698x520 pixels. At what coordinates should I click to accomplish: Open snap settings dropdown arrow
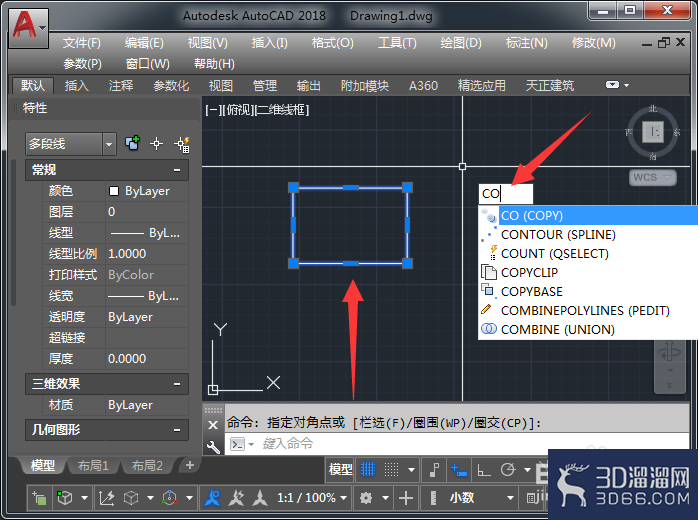pos(412,470)
